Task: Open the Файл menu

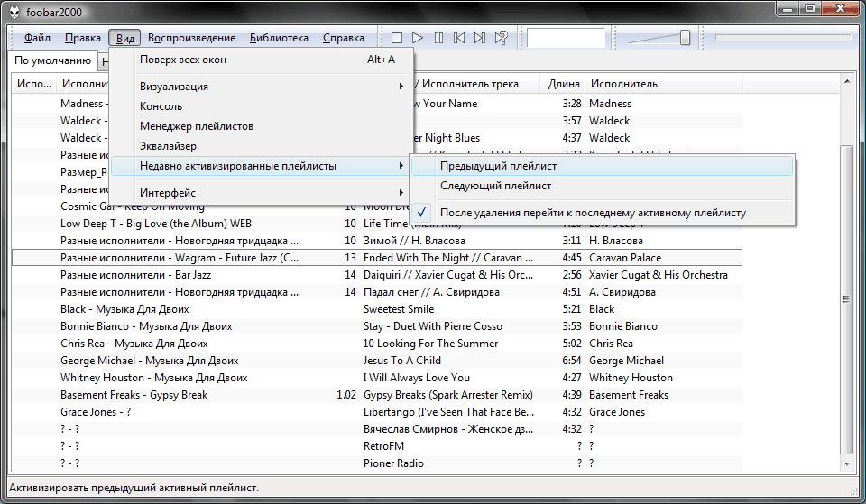Action: pos(37,38)
